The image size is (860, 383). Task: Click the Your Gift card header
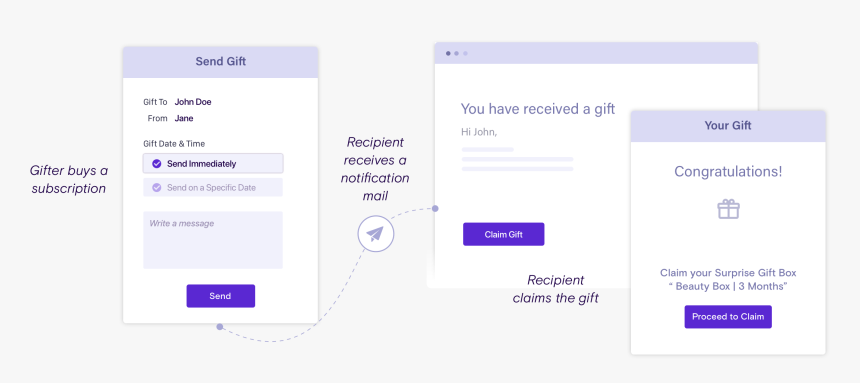(x=728, y=126)
